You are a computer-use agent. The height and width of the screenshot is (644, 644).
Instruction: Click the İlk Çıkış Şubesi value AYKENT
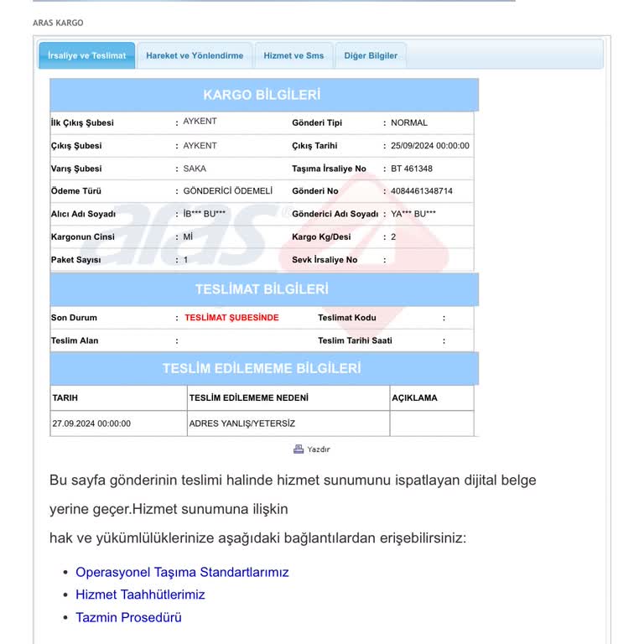200,121
